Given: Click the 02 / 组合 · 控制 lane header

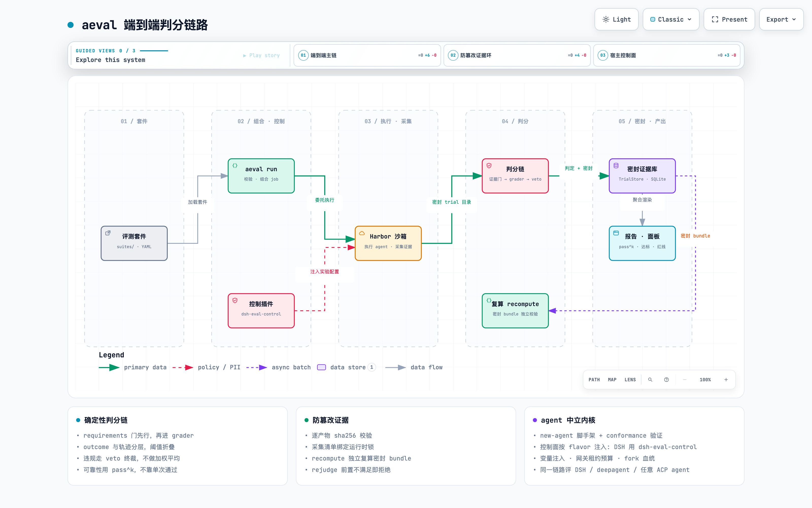Looking at the screenshot, I should [261, 121].
